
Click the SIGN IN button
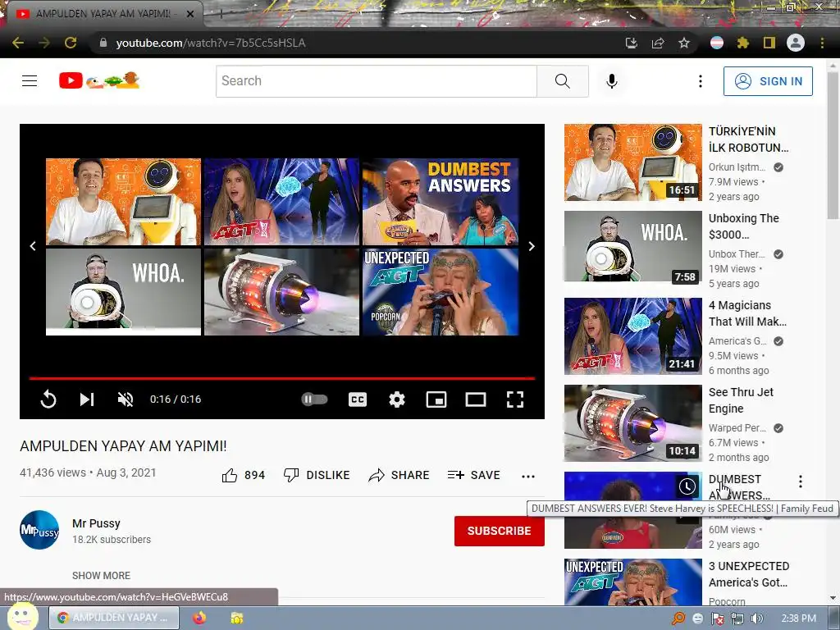point(768,81)
